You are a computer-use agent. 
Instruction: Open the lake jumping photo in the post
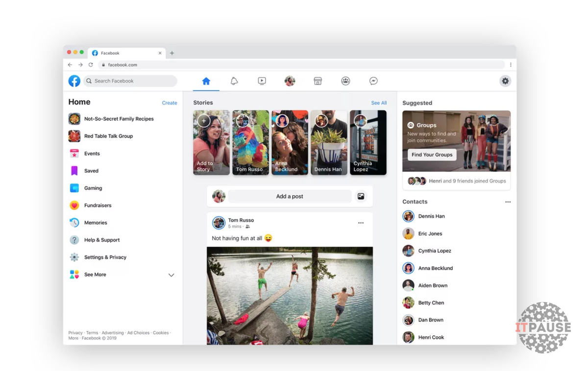pos(290,296)
